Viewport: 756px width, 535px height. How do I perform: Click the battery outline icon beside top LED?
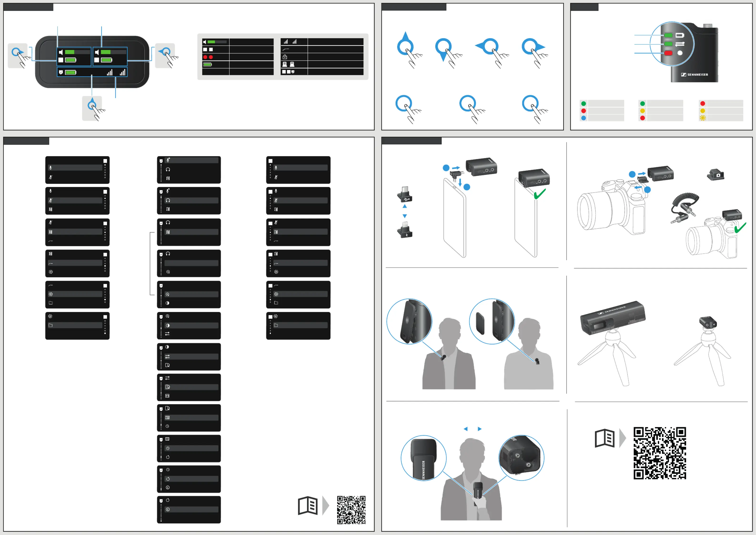tap(680, 35)
